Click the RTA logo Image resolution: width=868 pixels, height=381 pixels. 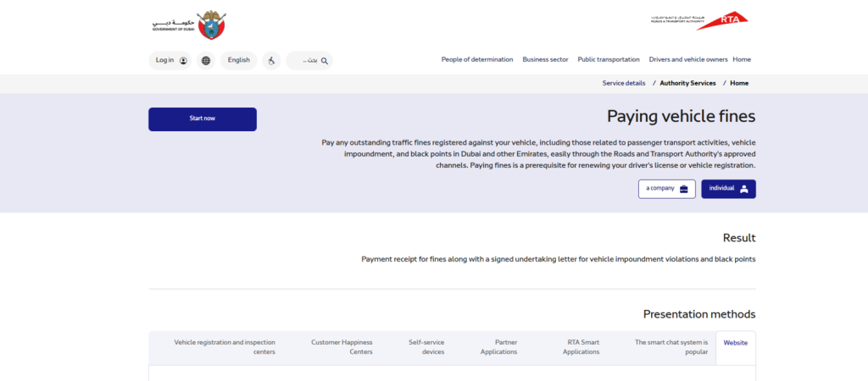(699, 21)
